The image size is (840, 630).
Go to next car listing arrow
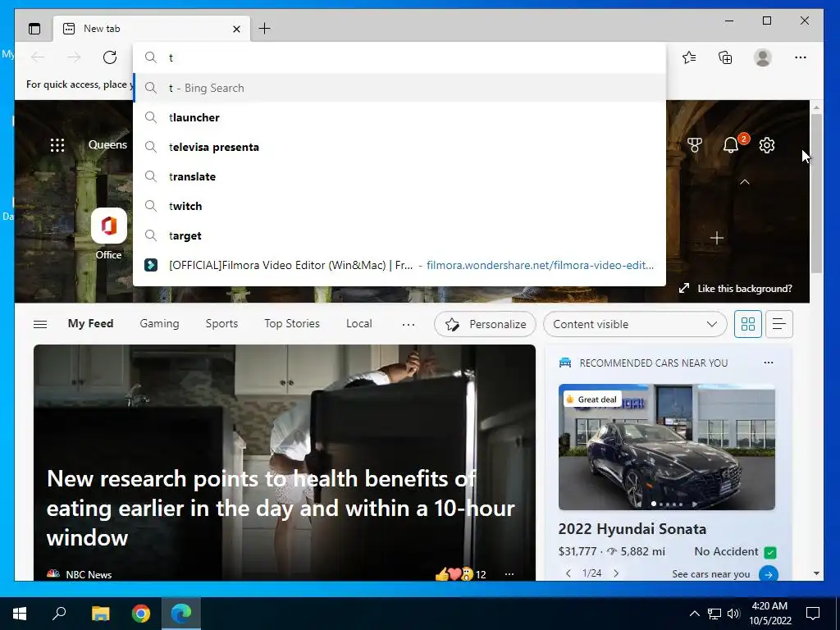pos(616,573)
